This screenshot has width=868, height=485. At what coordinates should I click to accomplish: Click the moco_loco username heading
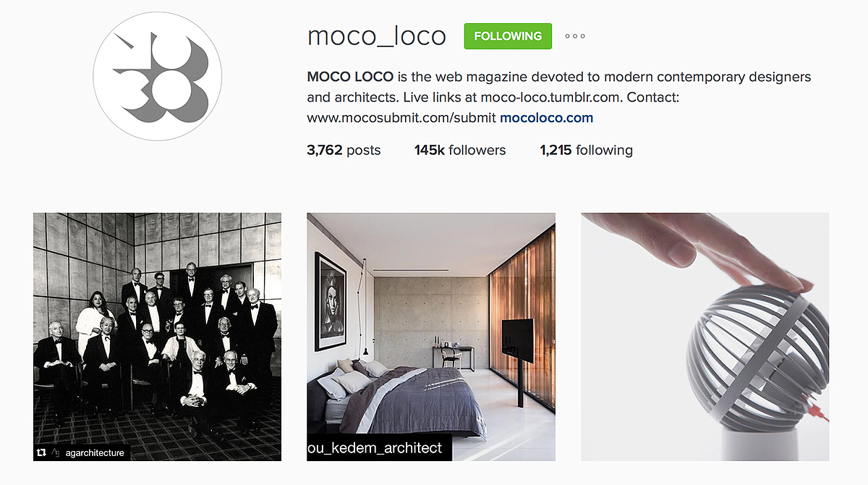(377, 36)
